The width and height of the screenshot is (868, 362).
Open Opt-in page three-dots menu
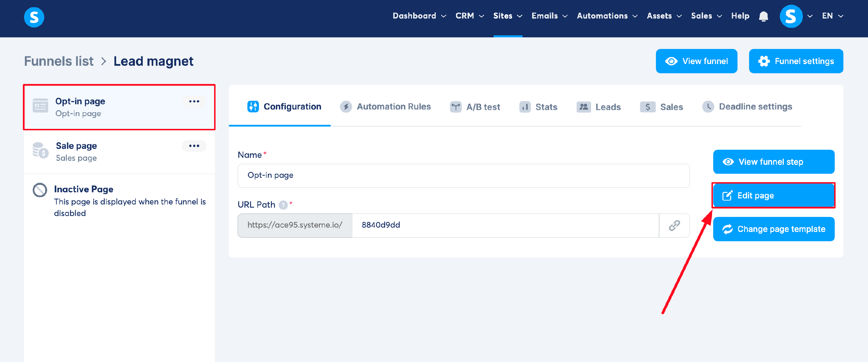click(x=194, y=101)
